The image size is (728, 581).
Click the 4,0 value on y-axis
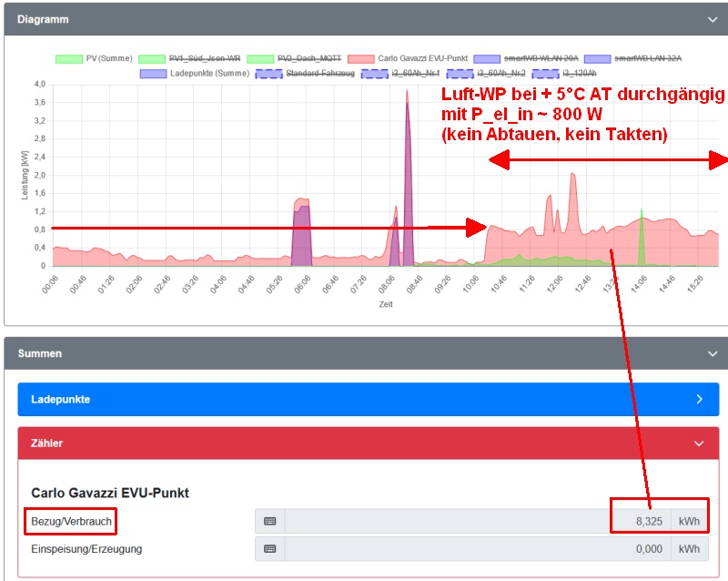pos(40,84)
